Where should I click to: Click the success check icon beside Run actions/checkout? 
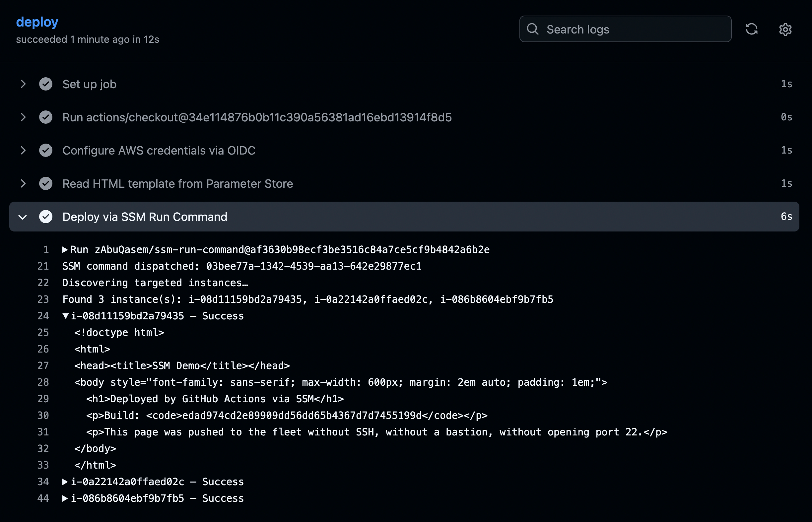pos(46,117)
